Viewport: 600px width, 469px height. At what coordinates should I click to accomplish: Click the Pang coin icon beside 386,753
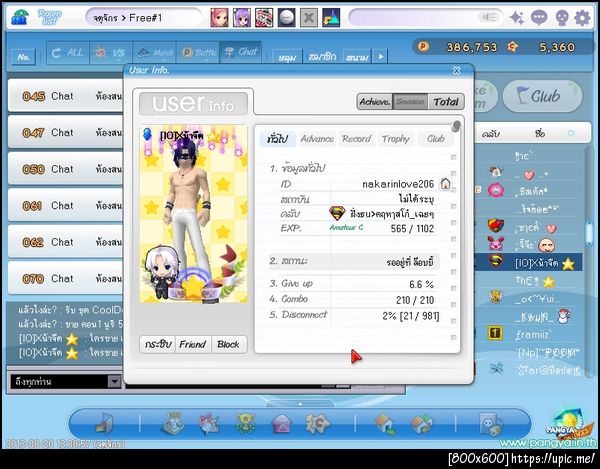click(423, 47)
